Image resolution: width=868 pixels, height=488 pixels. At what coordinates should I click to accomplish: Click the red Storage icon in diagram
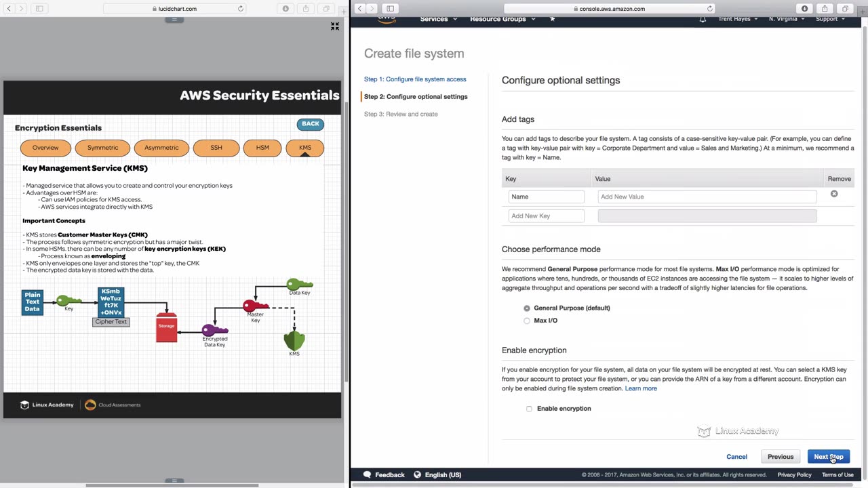166,327
